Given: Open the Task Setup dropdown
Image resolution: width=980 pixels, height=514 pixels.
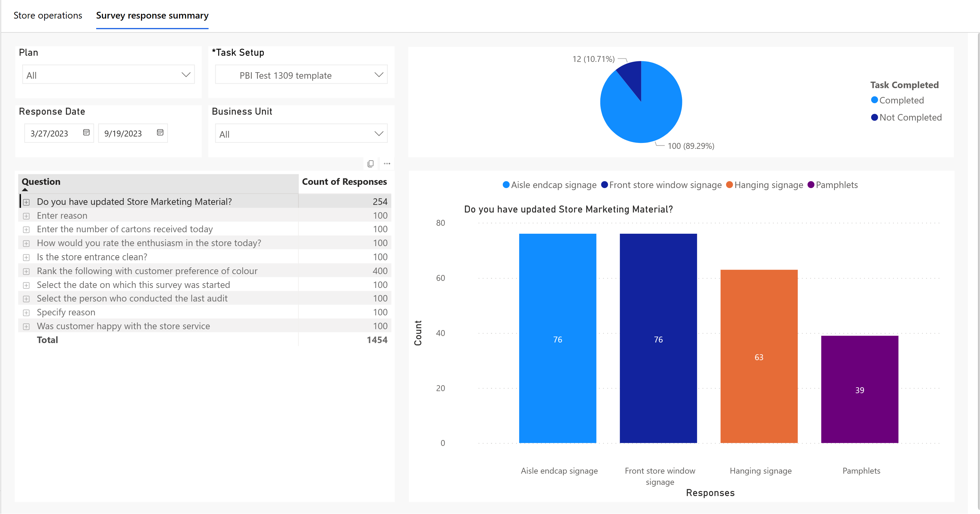Looking at the screenshot, I should click(x=301, y=75).
